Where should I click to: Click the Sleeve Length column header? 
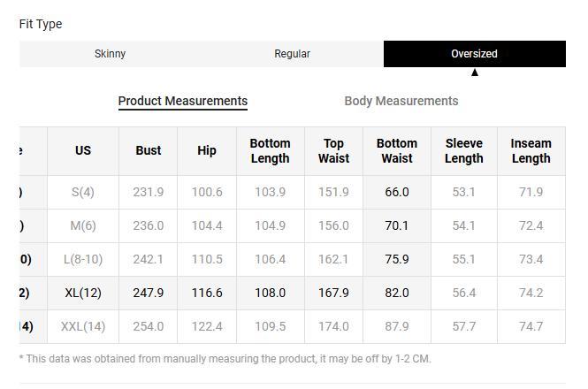[463, 151]
